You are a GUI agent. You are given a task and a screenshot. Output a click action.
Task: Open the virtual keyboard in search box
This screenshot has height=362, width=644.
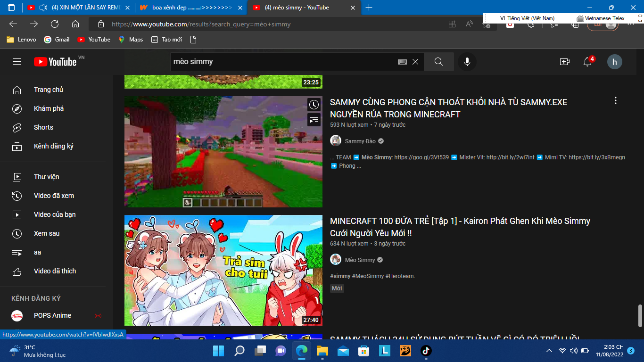pyautogui.click(x=402, y=62)
